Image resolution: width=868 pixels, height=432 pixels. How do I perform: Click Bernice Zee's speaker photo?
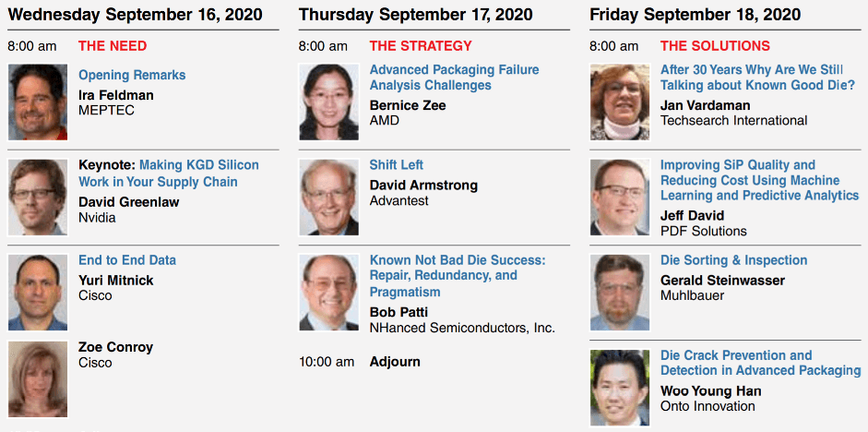click(x=329, y=102)
